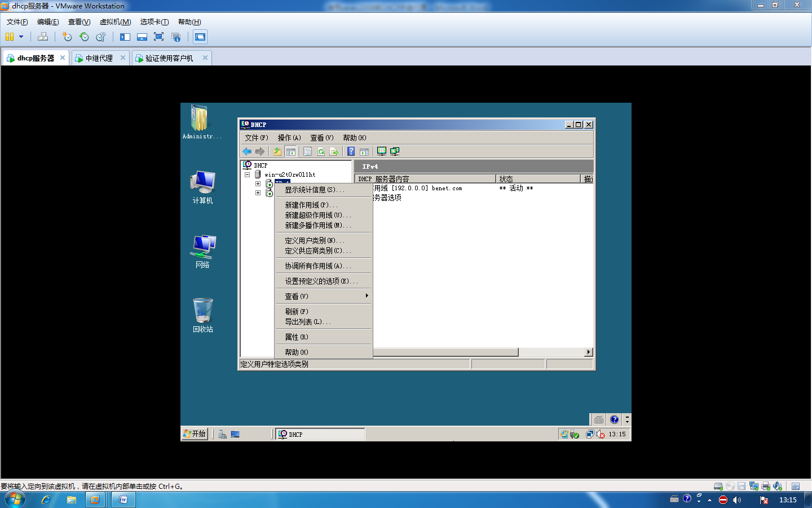Choose 新建作用域(P)... from context menu

click(324, 205)
